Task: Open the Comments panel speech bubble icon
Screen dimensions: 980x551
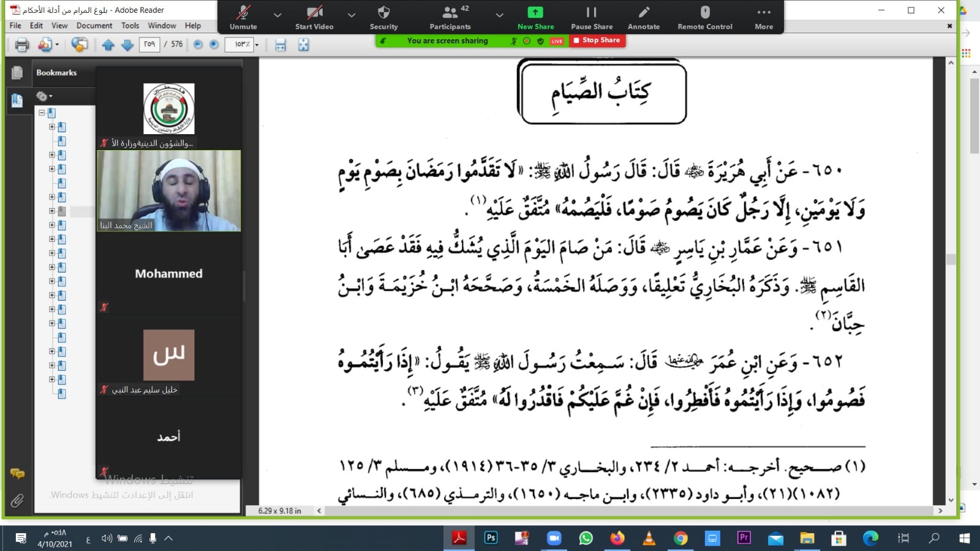Action: point(17,473)
